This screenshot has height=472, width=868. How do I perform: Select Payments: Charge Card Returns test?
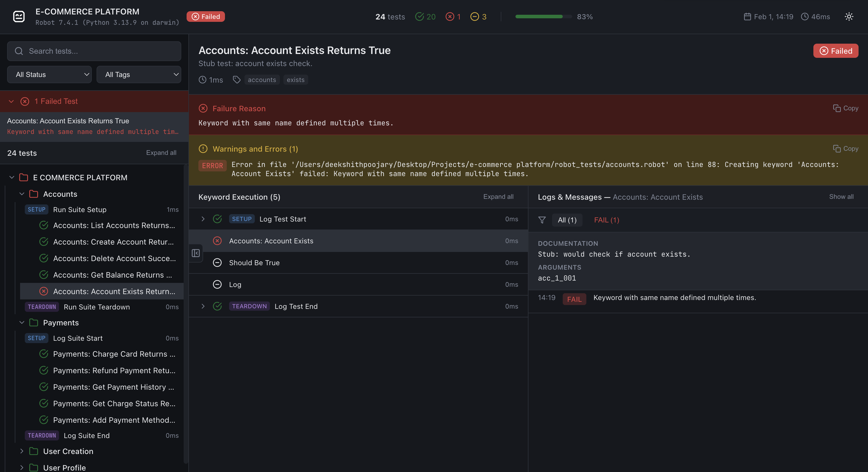[102, 354]
